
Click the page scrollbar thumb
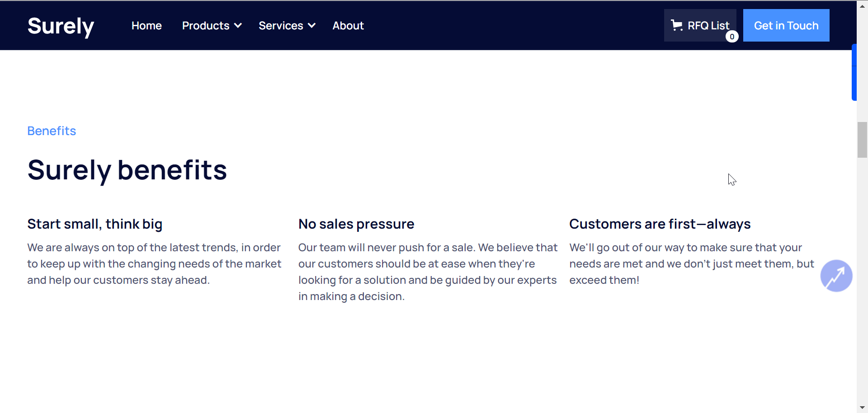click(x=862, y=140)
